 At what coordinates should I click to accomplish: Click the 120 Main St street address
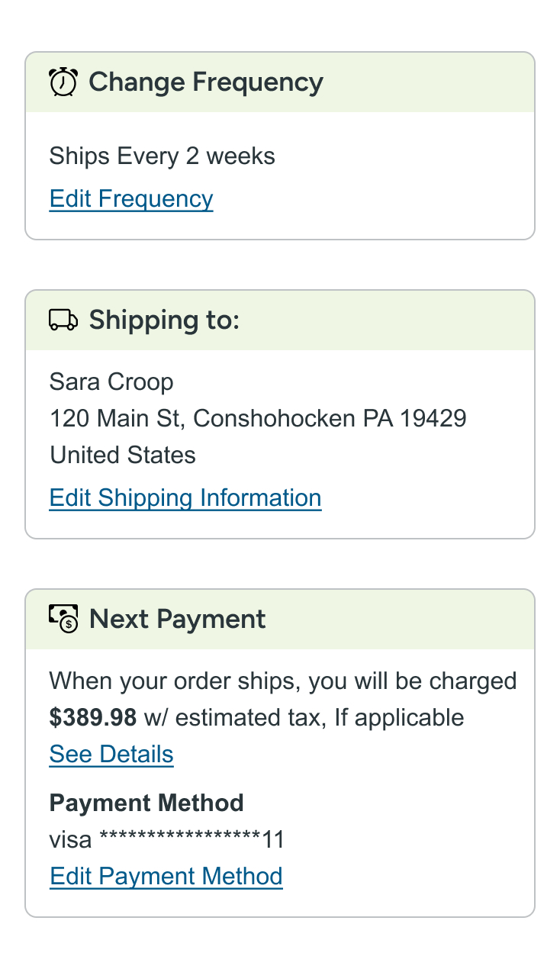click(118, 418)
